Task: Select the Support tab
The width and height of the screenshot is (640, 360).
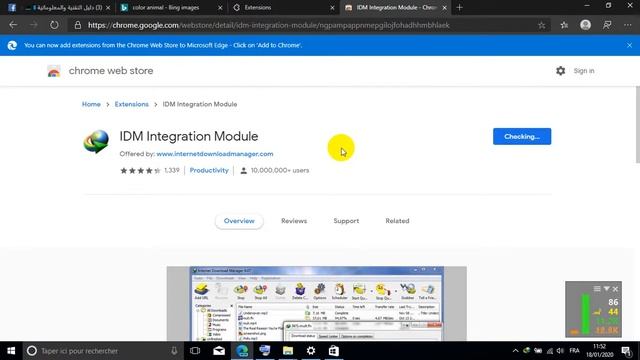Action: (x=346, y=221)
